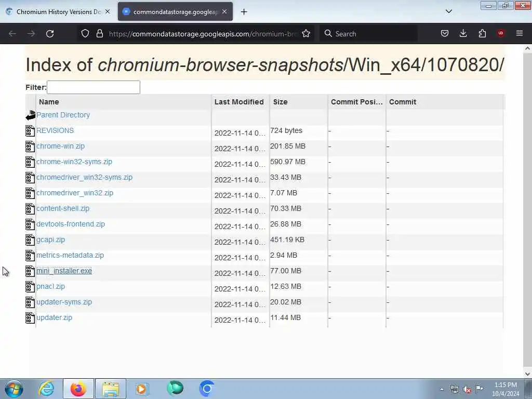Open Windows Start menu
The width and height of the screenshot is (532, 399).
pos(14,389)
